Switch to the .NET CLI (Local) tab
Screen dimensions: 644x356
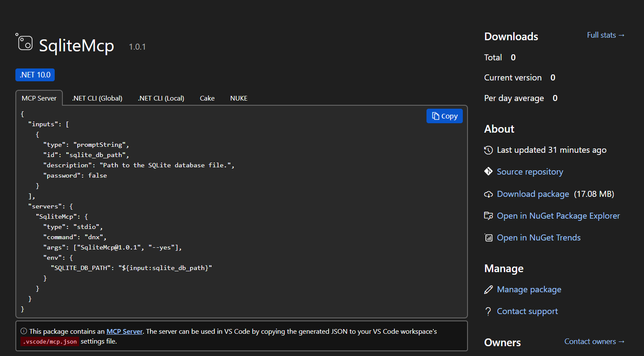pos(161,98)
